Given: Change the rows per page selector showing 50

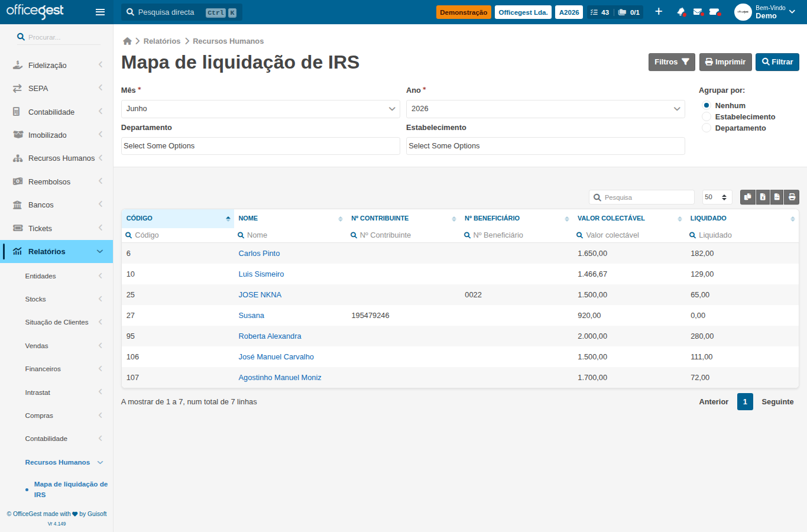Looking at the screenshot, I should click(x=717, y=197).
